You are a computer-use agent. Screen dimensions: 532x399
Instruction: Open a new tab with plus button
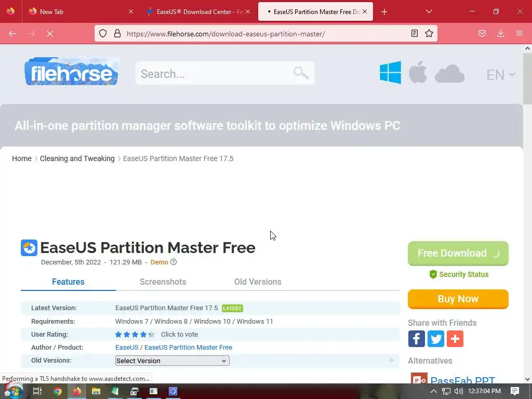tap(384, 12)
